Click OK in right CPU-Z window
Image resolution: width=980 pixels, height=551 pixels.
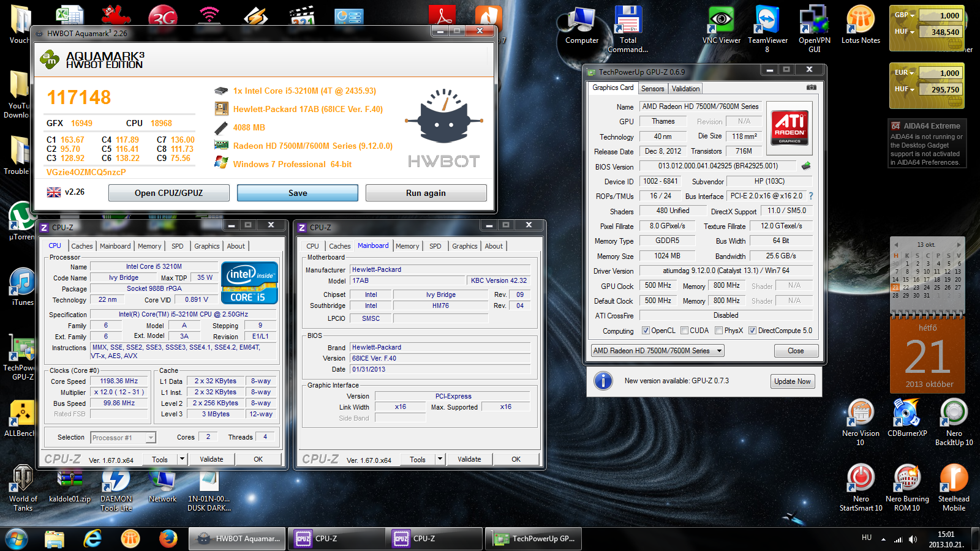coord(516,459)
